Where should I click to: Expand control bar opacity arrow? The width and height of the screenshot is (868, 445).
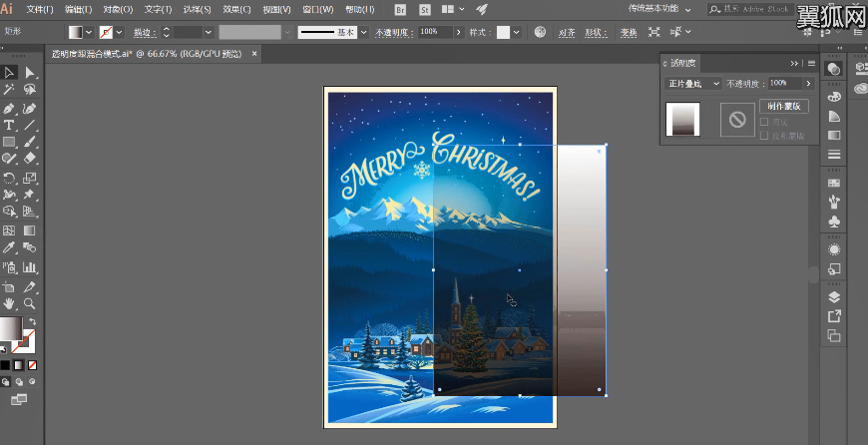458,33
